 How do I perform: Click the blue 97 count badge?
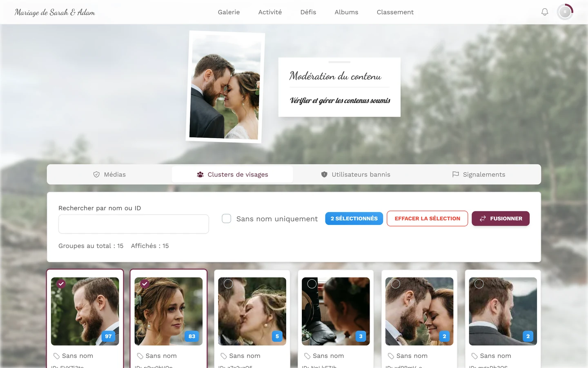coord(108,336)
